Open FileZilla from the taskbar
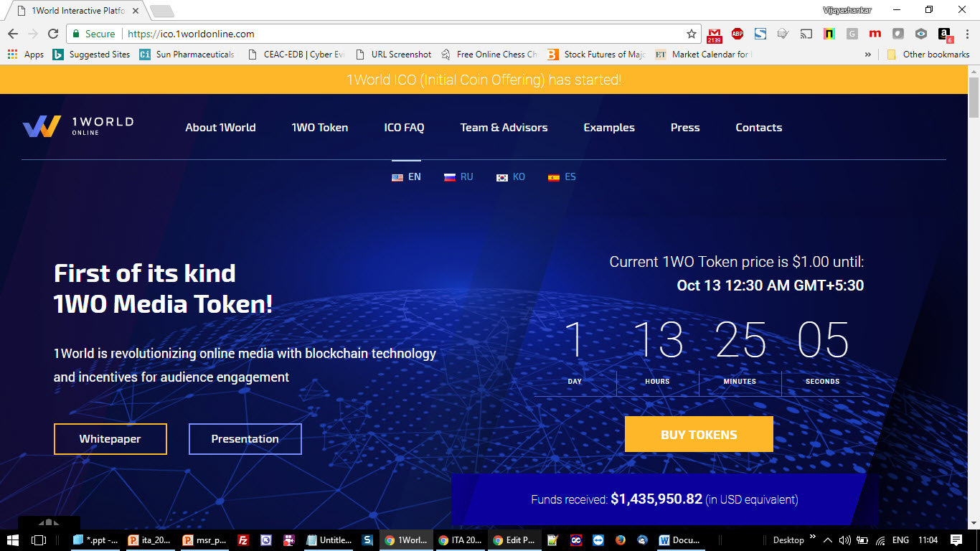 (x=243, y=540)
